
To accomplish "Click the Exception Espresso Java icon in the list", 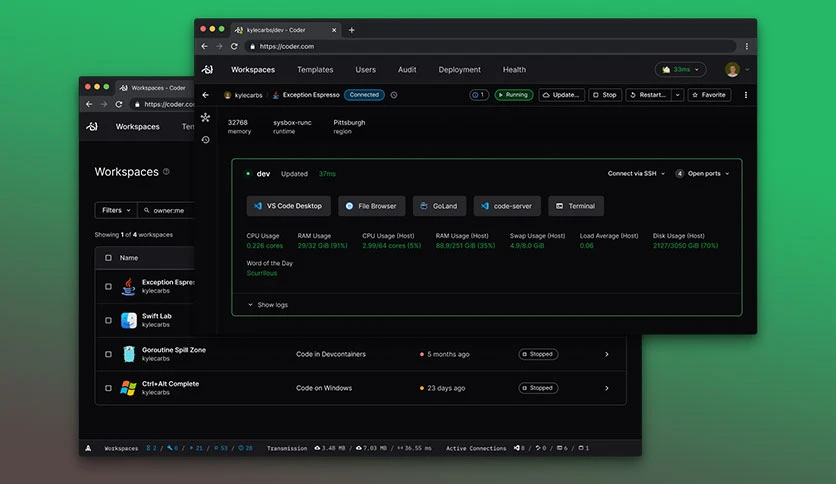I will (x=128, y=286).
